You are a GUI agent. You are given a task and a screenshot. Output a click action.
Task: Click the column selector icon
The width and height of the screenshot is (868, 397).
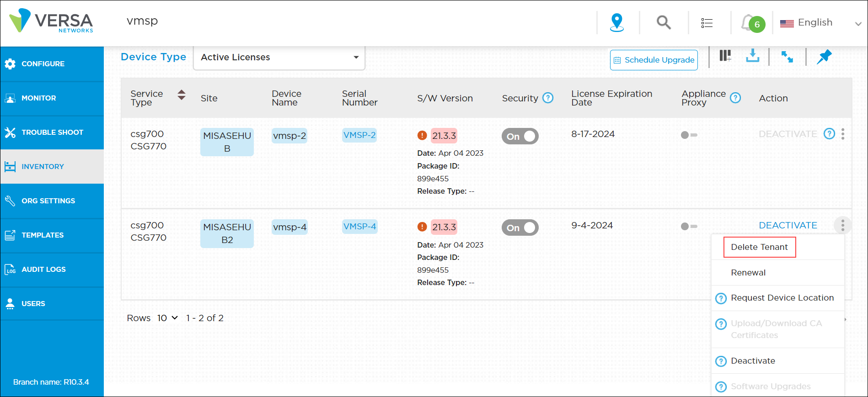pyautogui.click(x=725, y=56)
